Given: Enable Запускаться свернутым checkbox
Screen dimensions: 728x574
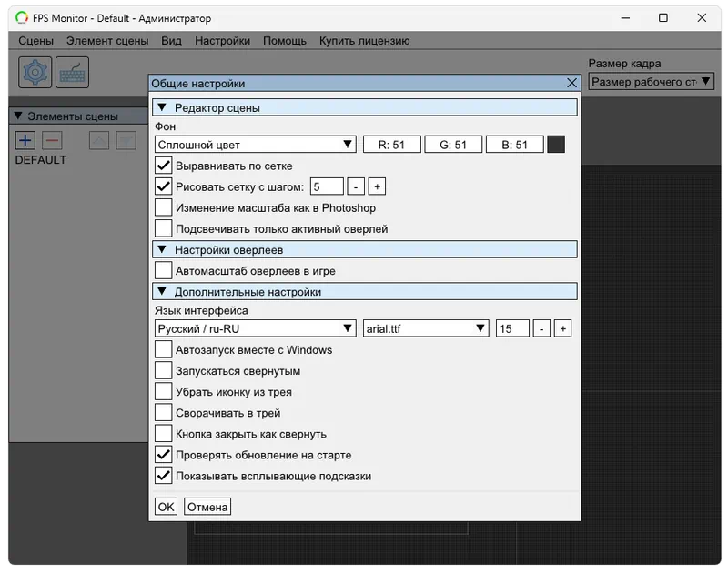Looking at the screenshot, I should point(164,370).
